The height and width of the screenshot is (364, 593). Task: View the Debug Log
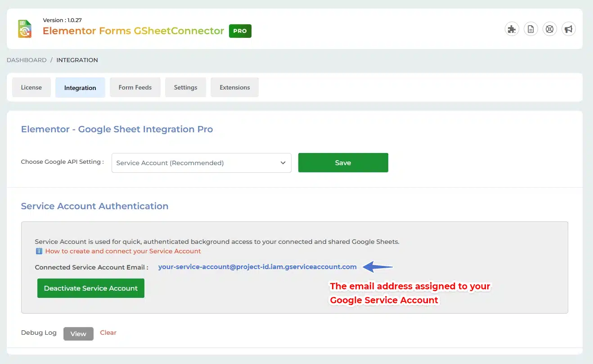pyautogui.click(x=78, y=334)
